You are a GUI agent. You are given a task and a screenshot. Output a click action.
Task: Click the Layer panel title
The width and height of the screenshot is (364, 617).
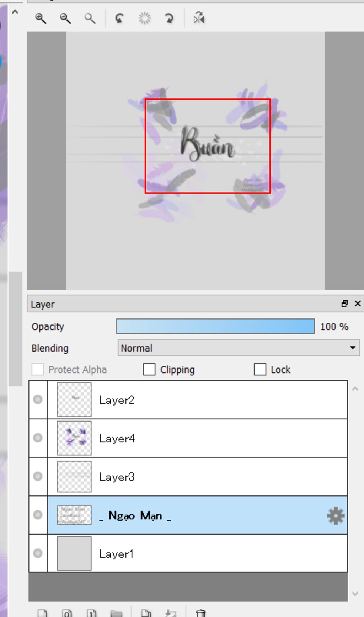(43, 304)
